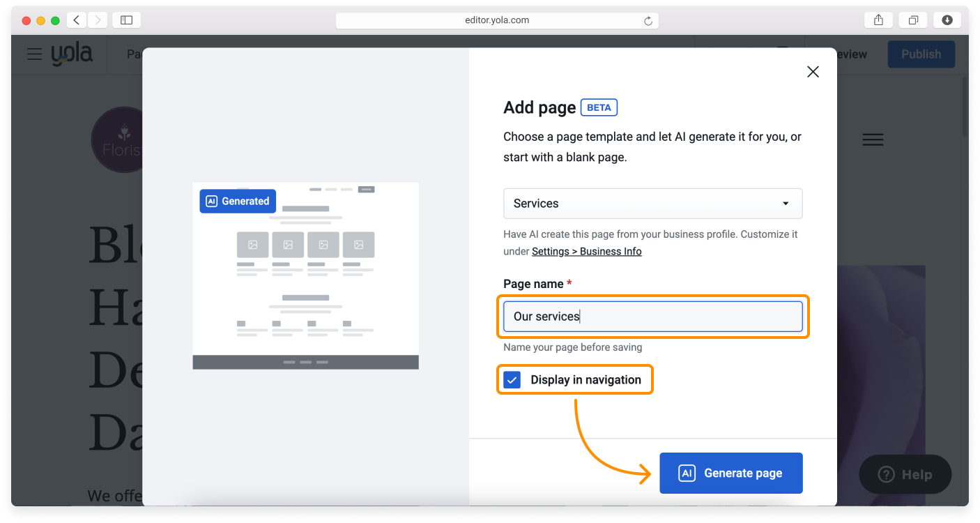980x523 pixels.
Task: Open the Help widget
Action: click(905, 475)
